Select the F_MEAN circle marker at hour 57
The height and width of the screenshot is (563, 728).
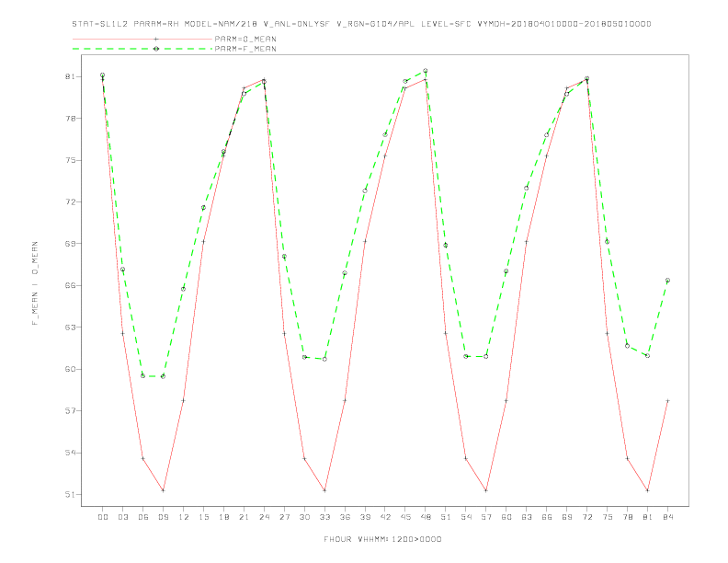coord(486,356)
